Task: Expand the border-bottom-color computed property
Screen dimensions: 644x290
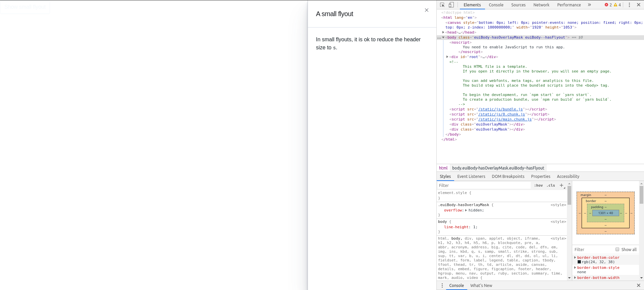Action: (575, 257)
